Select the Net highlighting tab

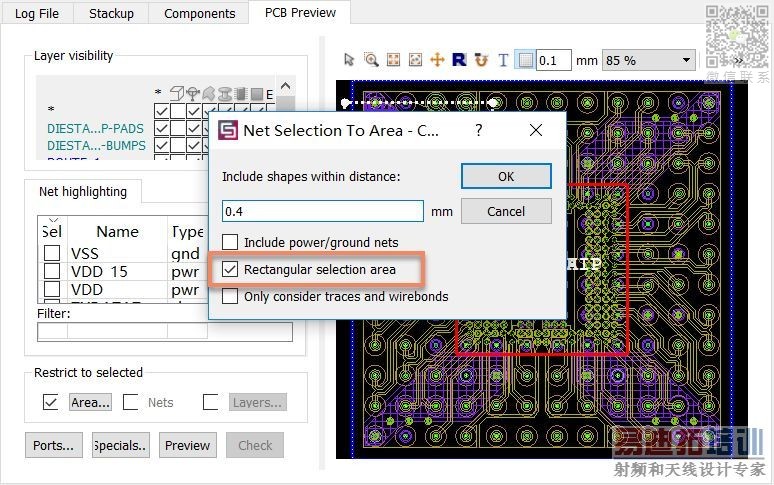pyautogui.click(x=83, y=191)
